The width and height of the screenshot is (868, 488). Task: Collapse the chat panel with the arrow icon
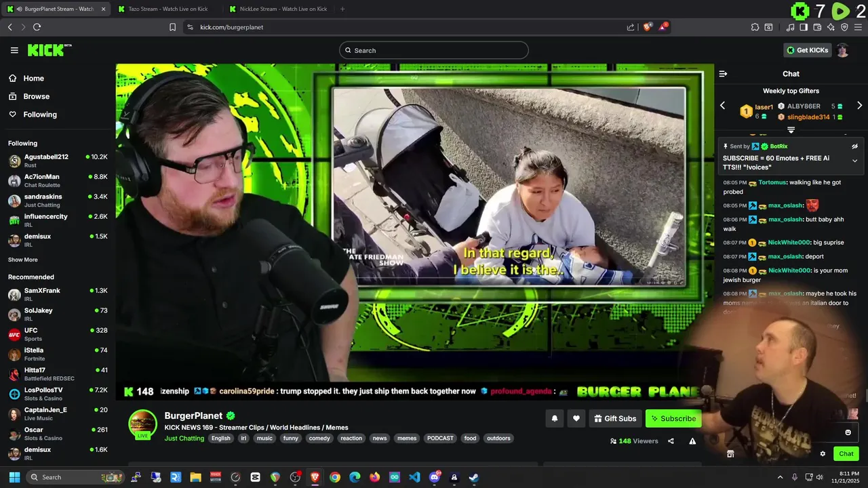tap(723, 74)
